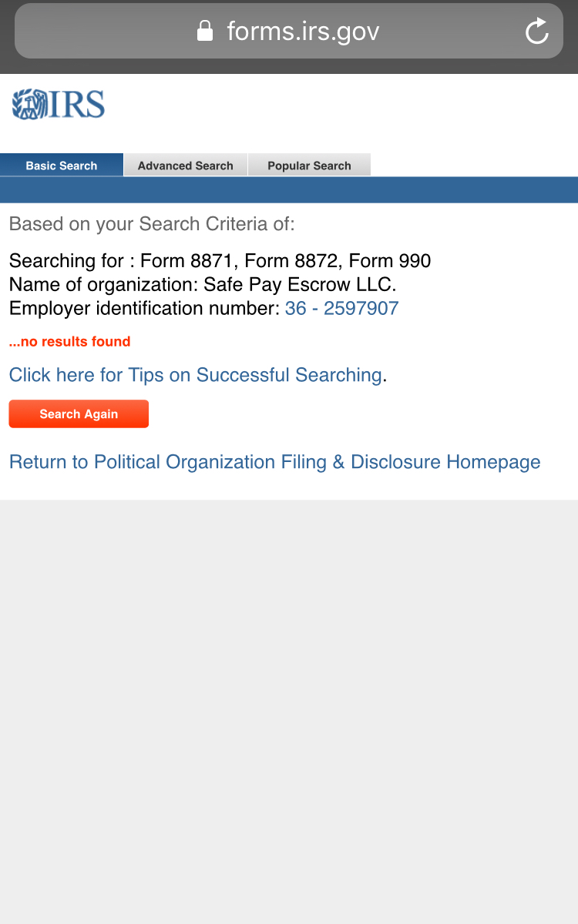Click the IRS wordmark letters

pyautogui.click(x=77, y=105)
